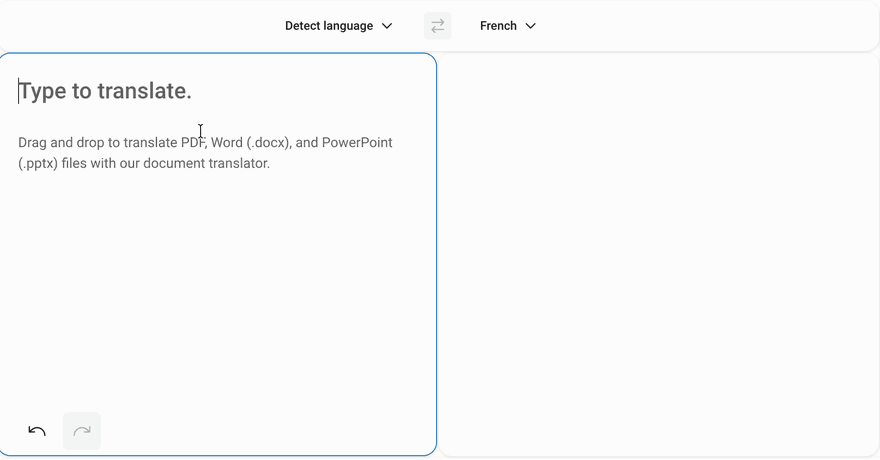Open the French target language dropdown
The width and height of the screenshot is (880, 460).
click(x=508, y=26)
